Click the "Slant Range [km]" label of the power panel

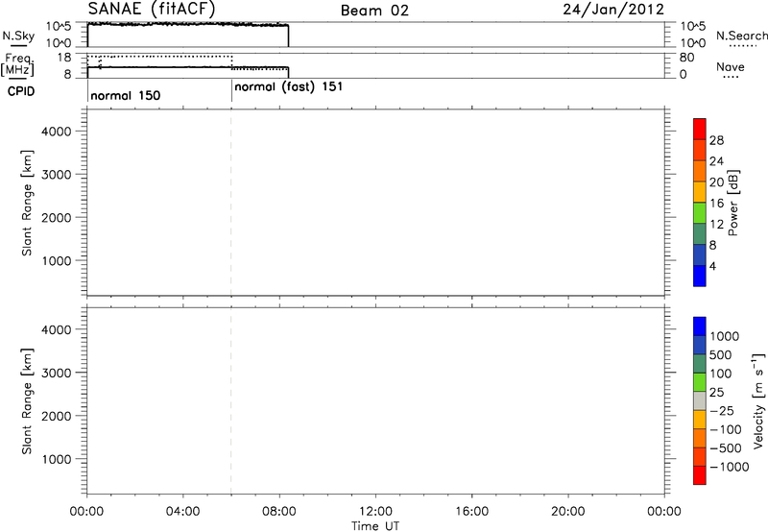27,203
